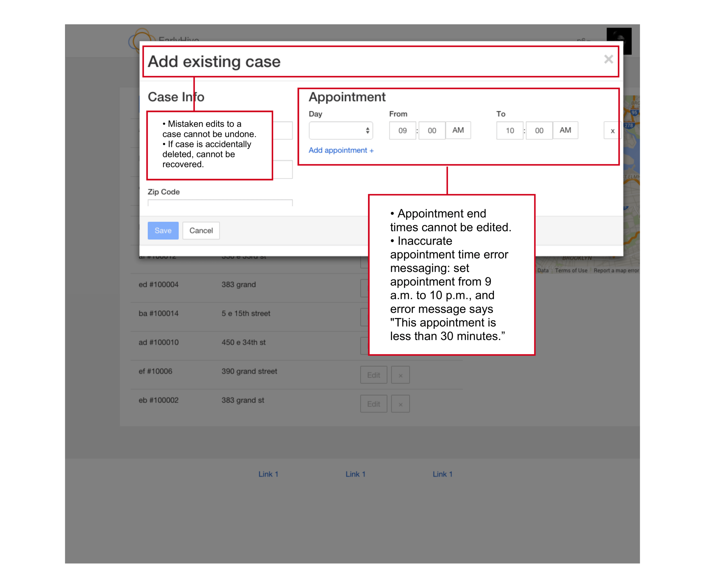Click address 5 e 15th street
This screenshot has width=705, height=588.
click(246, 314)
